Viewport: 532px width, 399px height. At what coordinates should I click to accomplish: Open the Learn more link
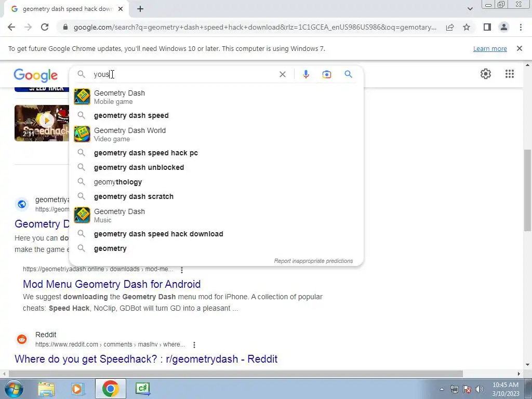tap(490, 48)
